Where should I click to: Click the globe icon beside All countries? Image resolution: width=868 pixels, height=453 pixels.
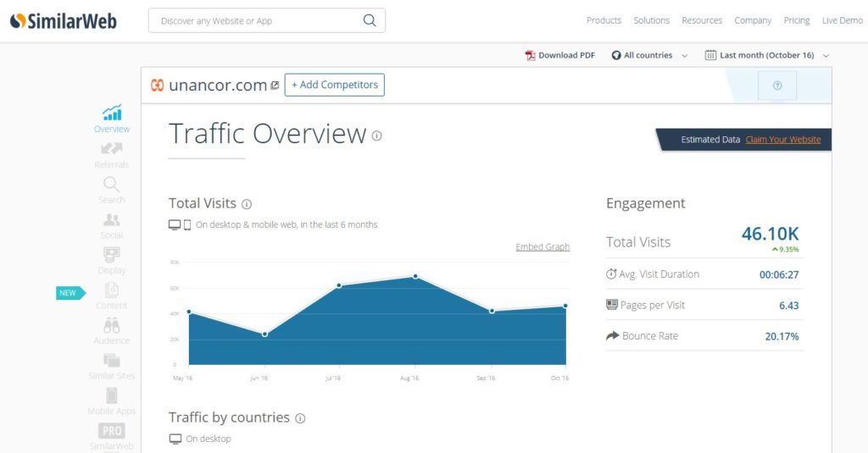pyautogui.click(x=616, y=55)
